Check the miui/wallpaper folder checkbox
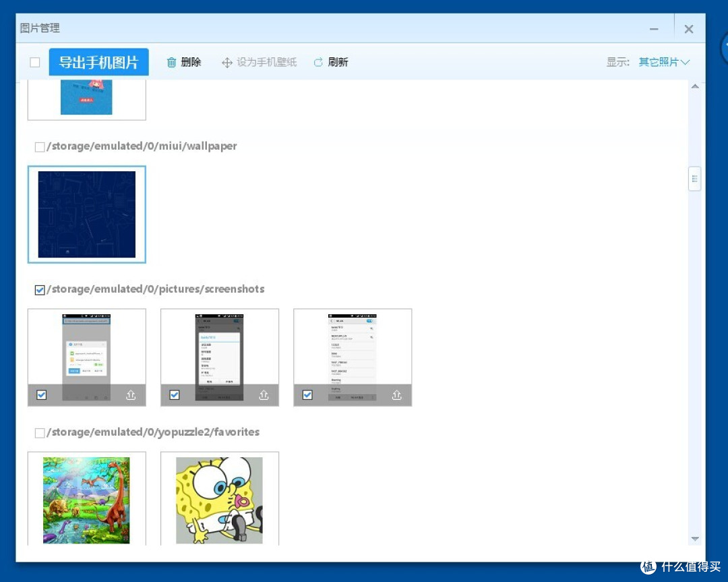 pyautogui.click(x=40, y=147)
